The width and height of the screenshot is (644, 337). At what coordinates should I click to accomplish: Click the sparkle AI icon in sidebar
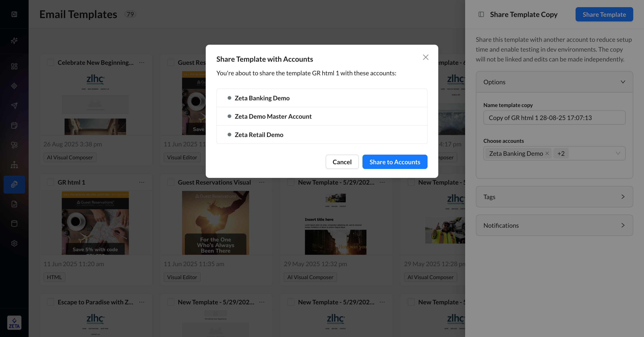point(14,41)
